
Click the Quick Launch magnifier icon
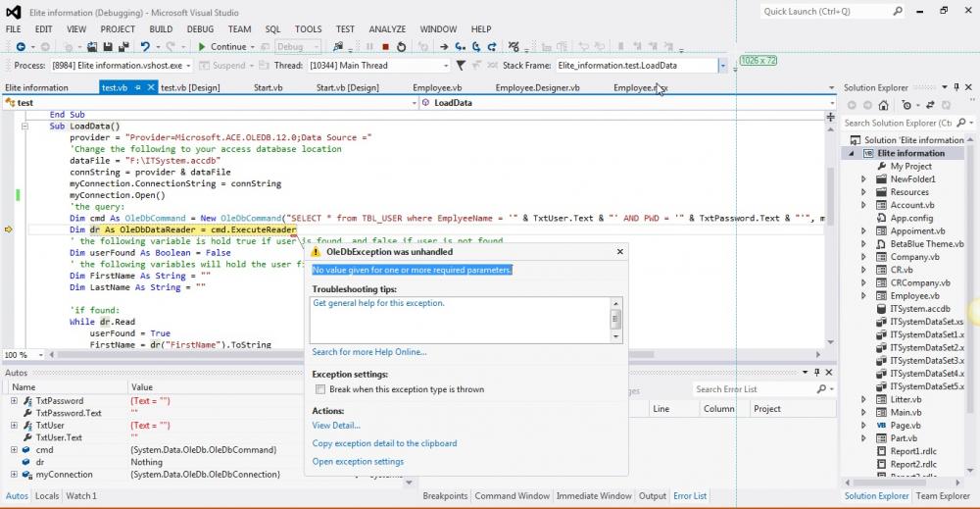(898, 11)
